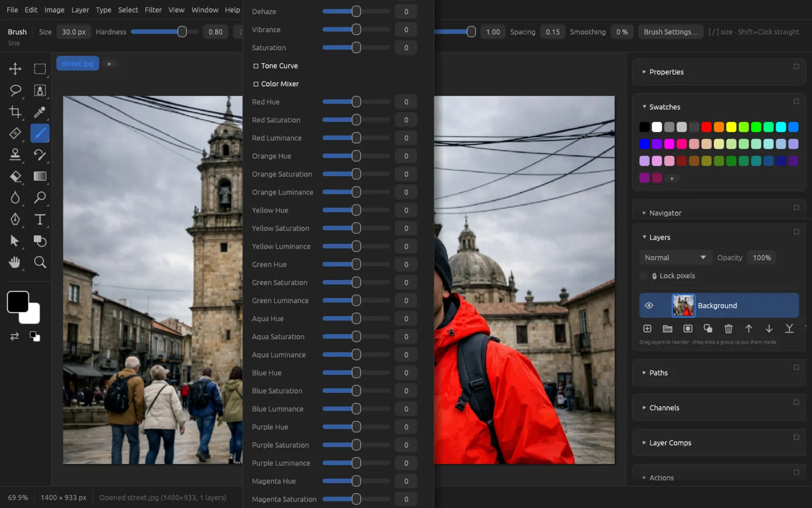Delete layer with trash icon
Screen dimensions: 812x508
click(728, 329)
